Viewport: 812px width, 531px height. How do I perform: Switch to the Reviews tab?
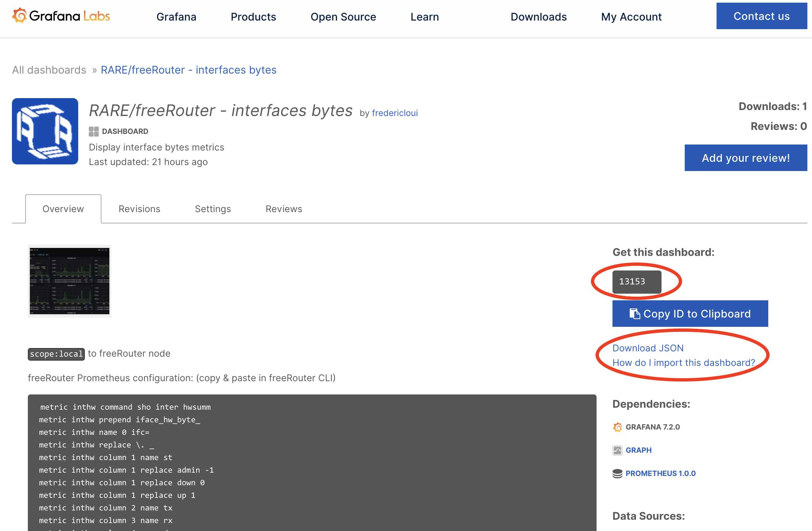tap(284, 209)
